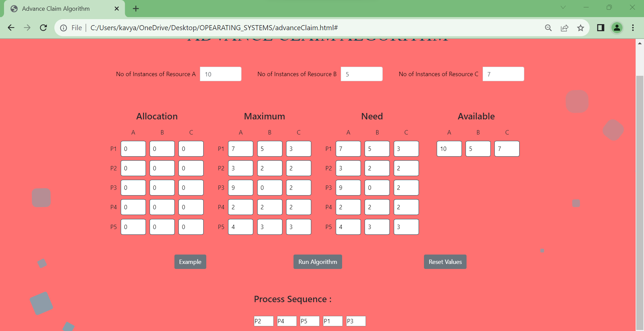Click the Reset Values button
The width and height of the screenshot is (644, 331).
pos(445,262)
